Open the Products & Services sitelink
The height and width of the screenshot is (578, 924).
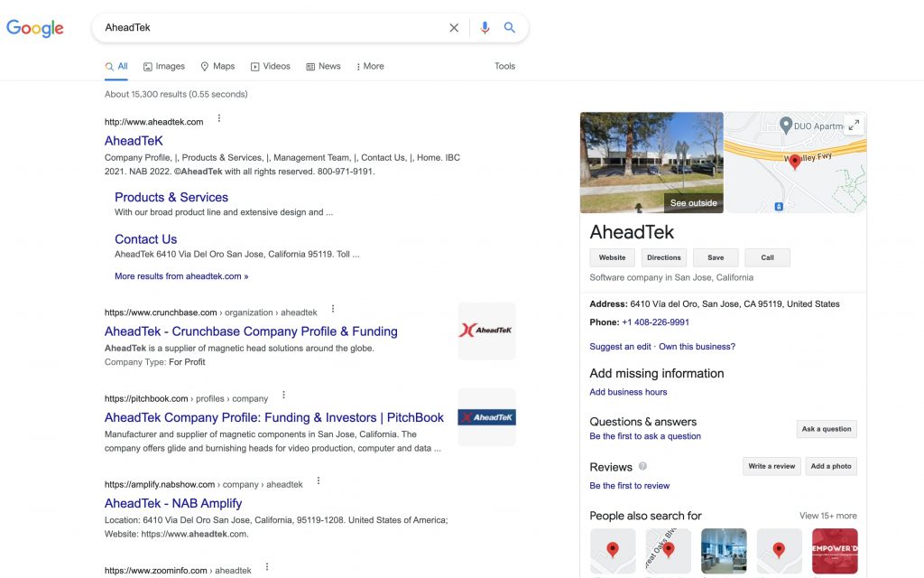171,198
